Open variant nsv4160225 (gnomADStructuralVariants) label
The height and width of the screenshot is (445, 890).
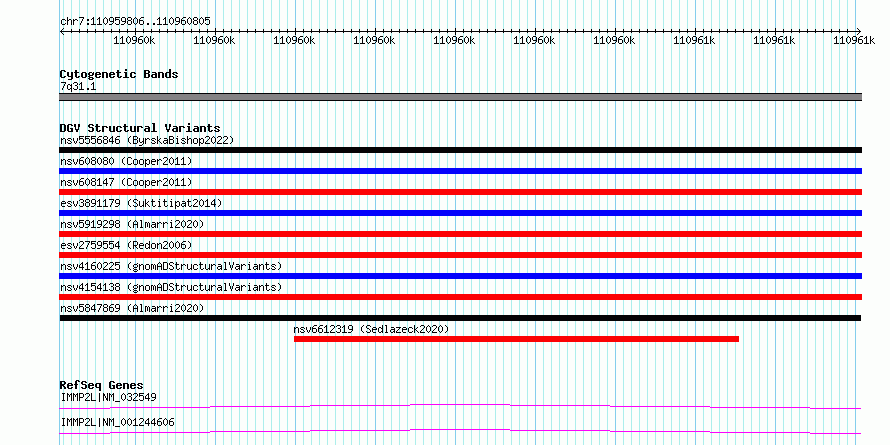click(171, 266)
